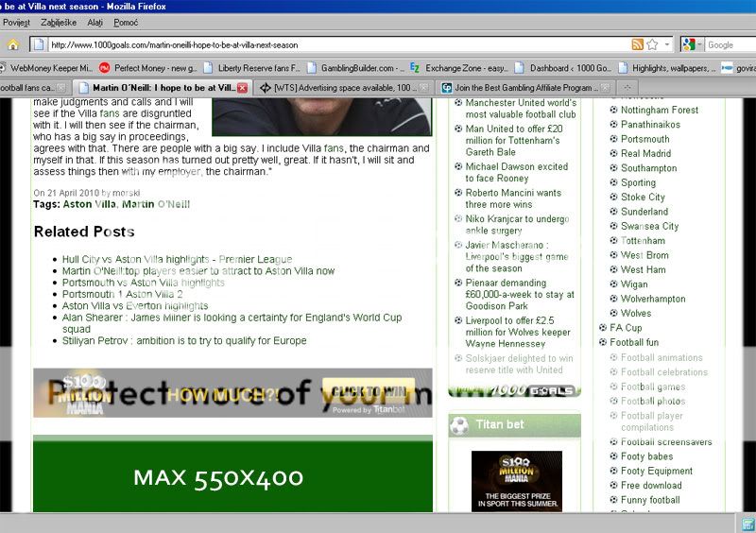This screenshot has width=756, height=533.
Task: Close the Martin O'Neill tab
Action: pyautogui.click(x=243, y=88)
